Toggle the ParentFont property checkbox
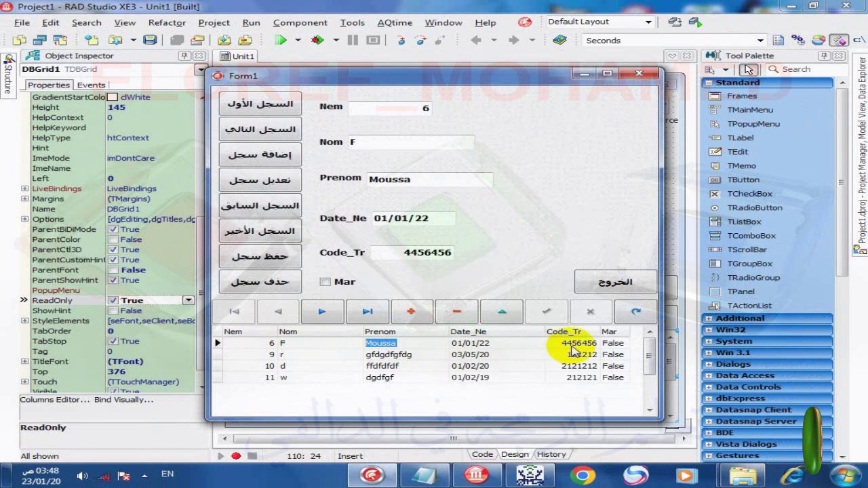Image resolution: width=868 pixels, height=488 pixels. click(113, 270)
